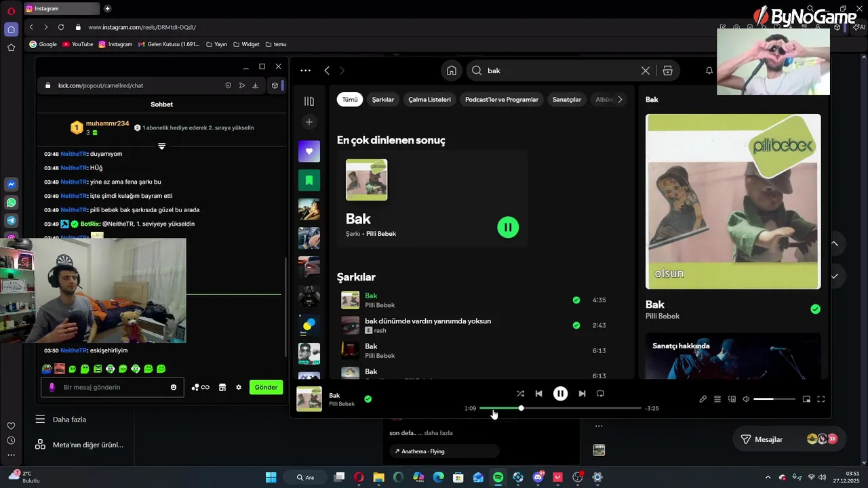Select 'Podcast'ler ve Programlar' filter chip
The width and height of the screenshot is (868, 488).
pyautogui.click(x=502, y=100)
